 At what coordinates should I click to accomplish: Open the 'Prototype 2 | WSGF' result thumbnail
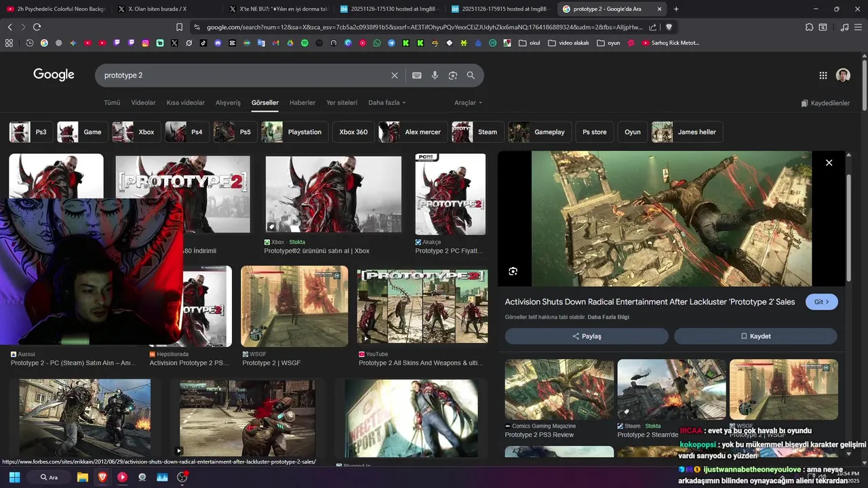pyautogui.click(x=294, y=306)
